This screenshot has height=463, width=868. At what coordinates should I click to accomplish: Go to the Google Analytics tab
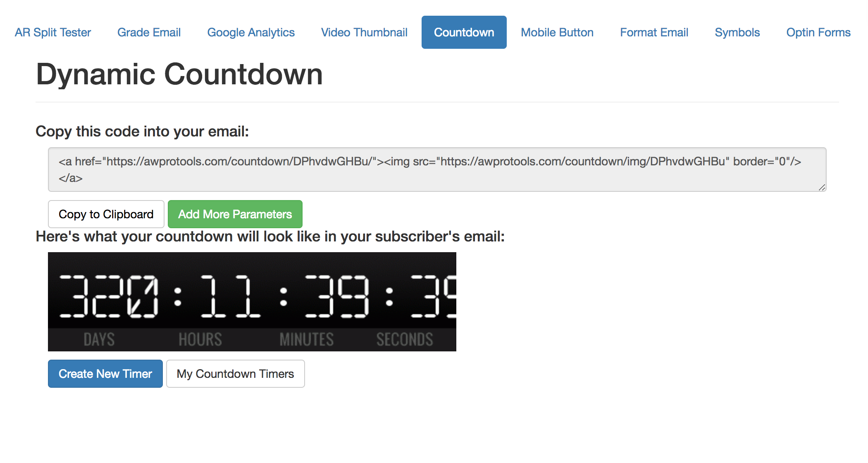(251, 32)
